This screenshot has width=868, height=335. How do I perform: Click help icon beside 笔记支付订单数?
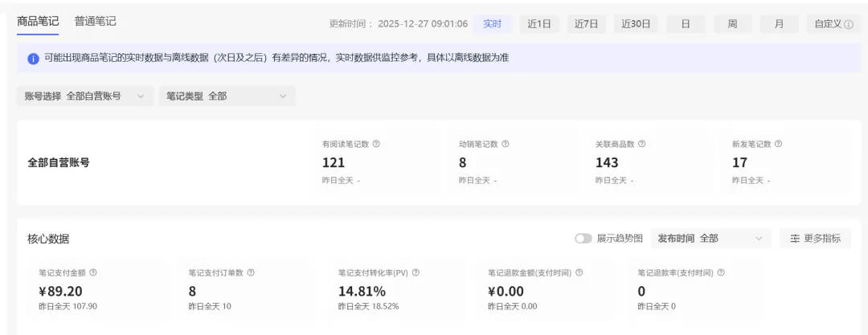pyautogui.click(x=251, y=272)
